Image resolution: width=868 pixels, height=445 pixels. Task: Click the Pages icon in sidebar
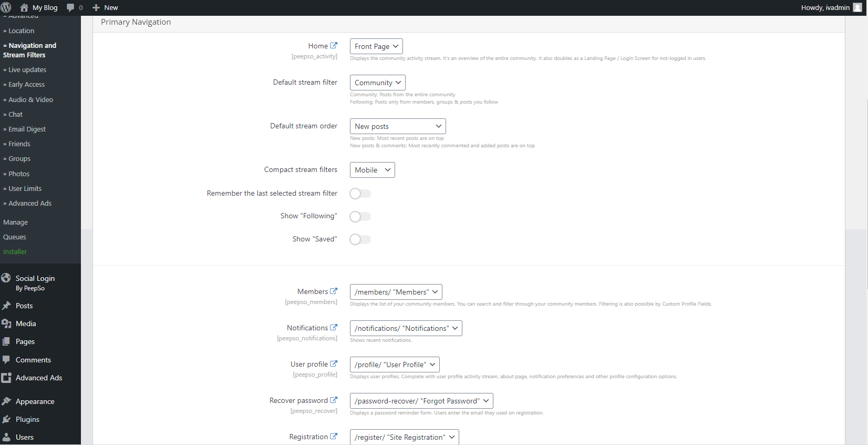click(x=6, y=341)
